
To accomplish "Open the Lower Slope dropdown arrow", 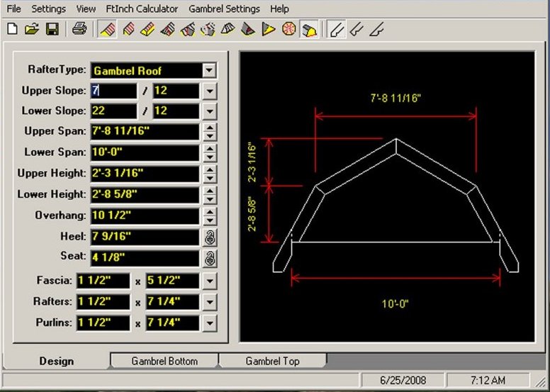I will click(210, 111).
